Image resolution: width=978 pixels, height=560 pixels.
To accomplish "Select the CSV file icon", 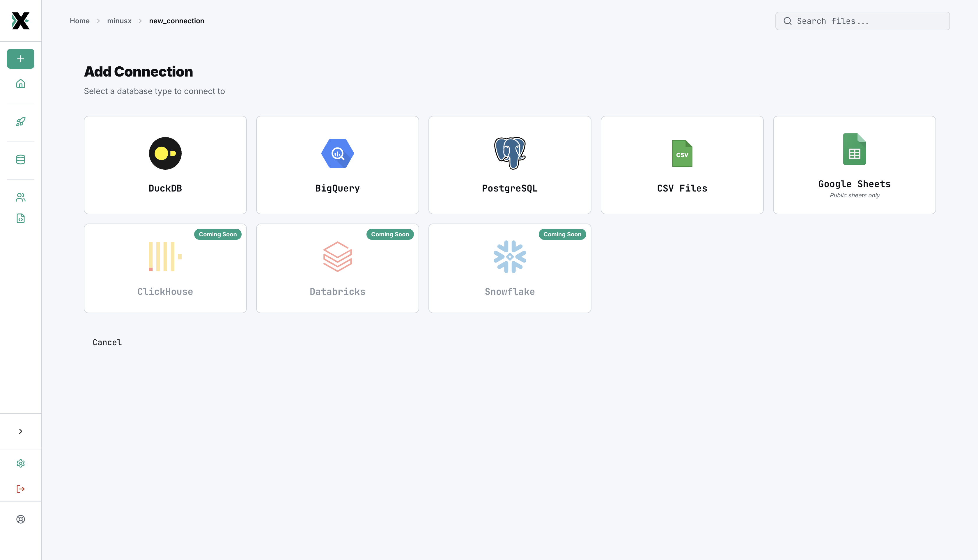I will [x=682, y=153].
